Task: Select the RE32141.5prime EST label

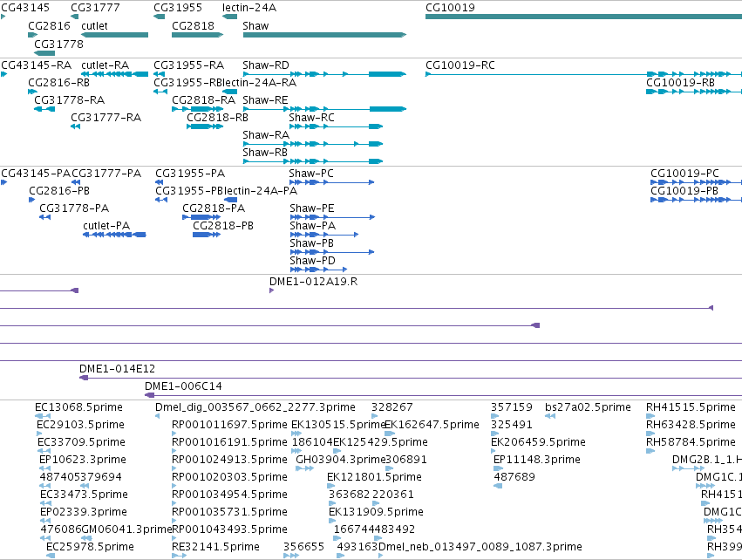Action: click(x=215, y=547)
